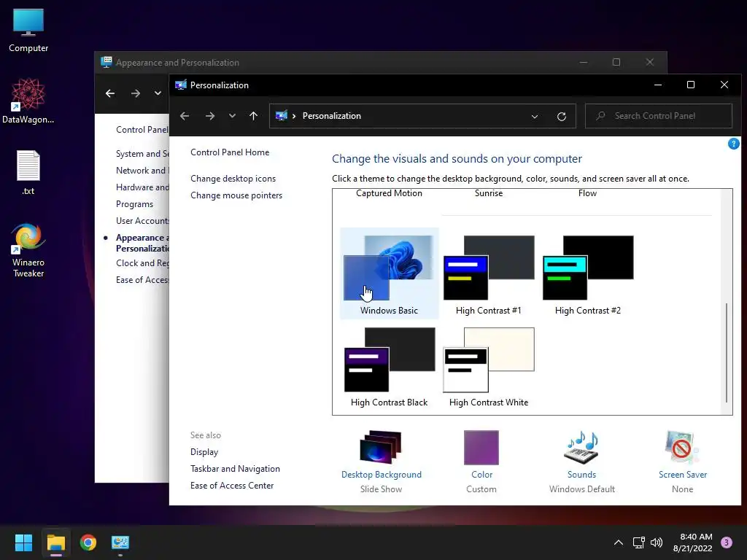
Task: Open User Accounts in background window
Action: click(142, 220)
